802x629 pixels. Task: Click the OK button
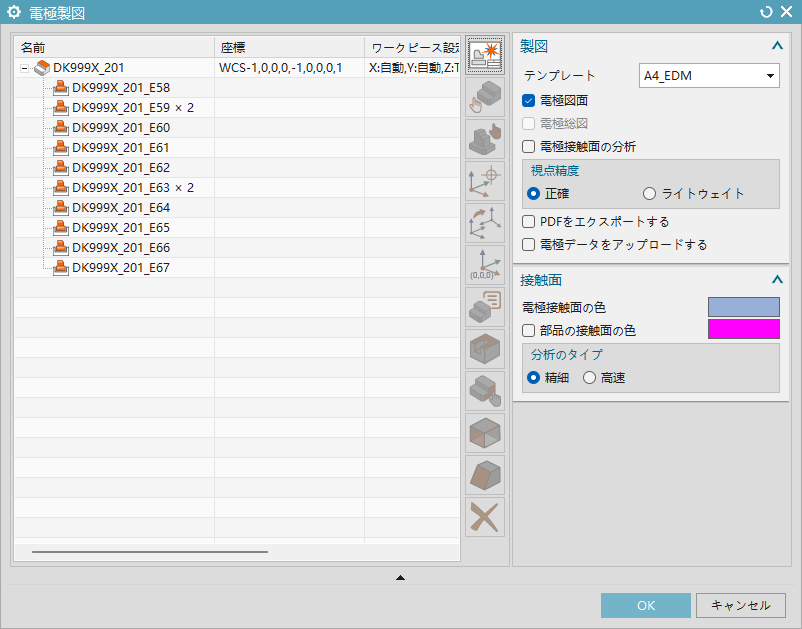pos(645,605)
